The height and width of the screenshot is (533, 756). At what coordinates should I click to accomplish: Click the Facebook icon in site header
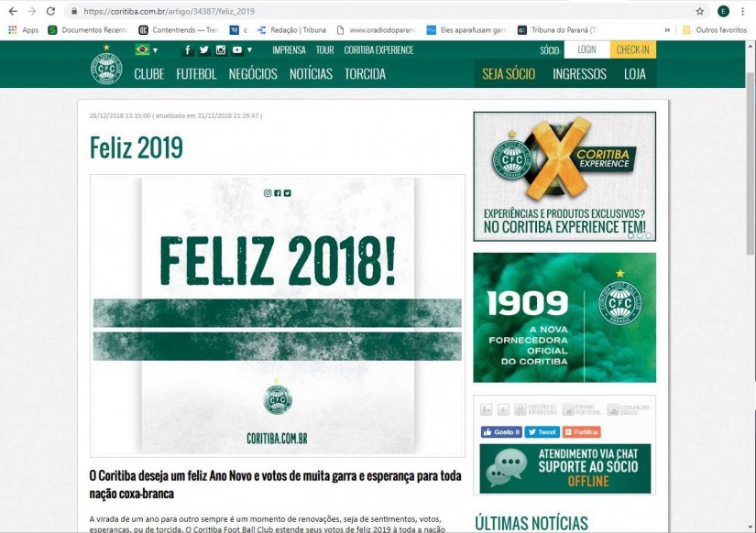pos(188,50)
